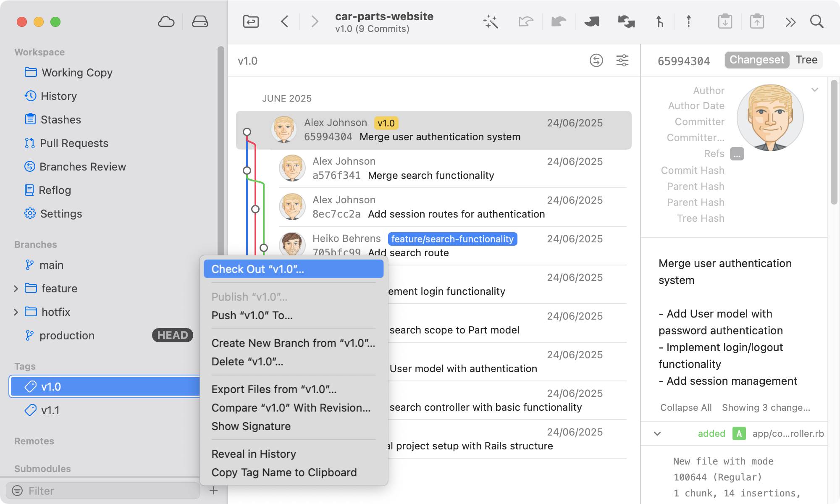Viewport: 840px width, 504px height.
Task: Switch the commit panel to Tree view
Action: click(x=806, y=60)
